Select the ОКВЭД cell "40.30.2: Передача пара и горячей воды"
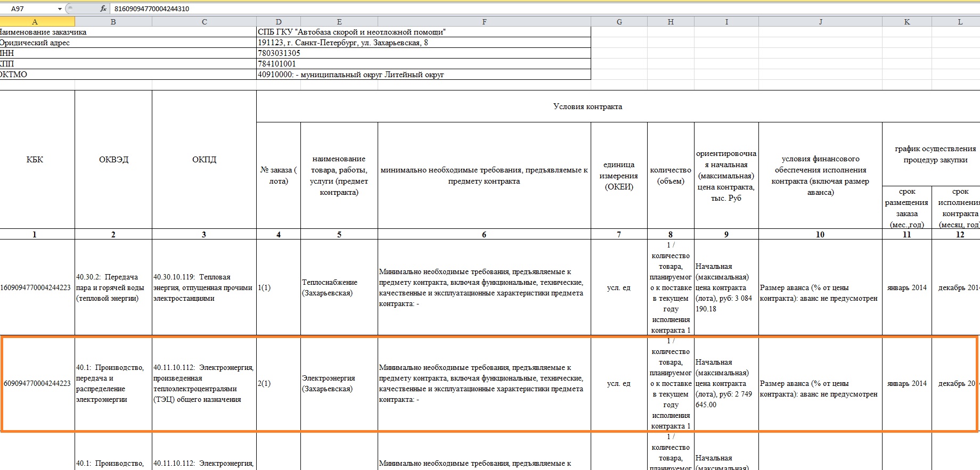Image resolution: width=980 pixels, height=470 pixels. tap(113, 287)
